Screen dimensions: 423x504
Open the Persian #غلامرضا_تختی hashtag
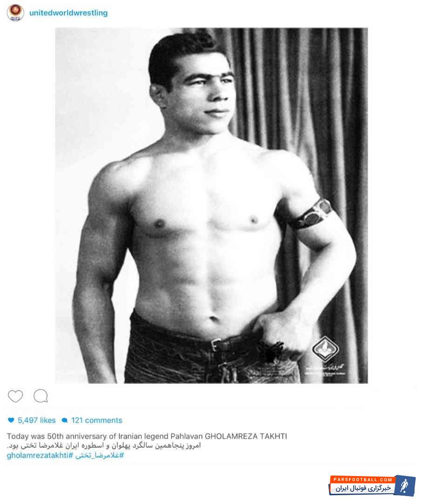click(x=100, y=456)
